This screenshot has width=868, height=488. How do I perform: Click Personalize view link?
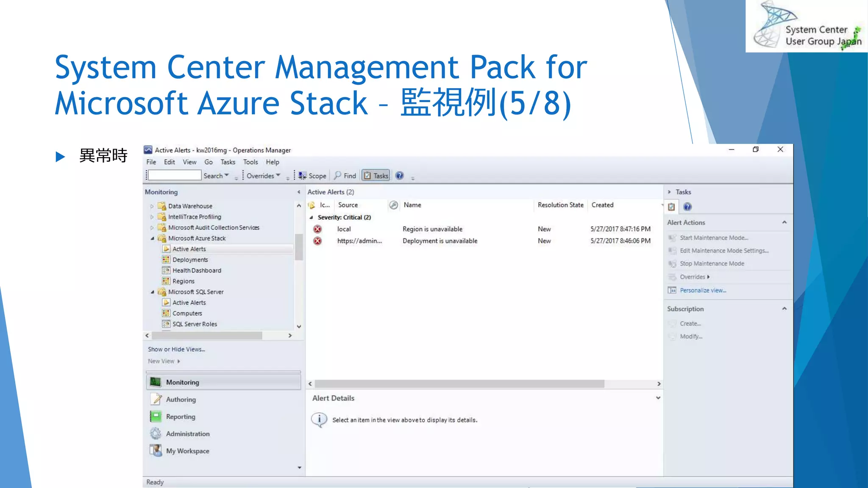(x=703, y=290)
